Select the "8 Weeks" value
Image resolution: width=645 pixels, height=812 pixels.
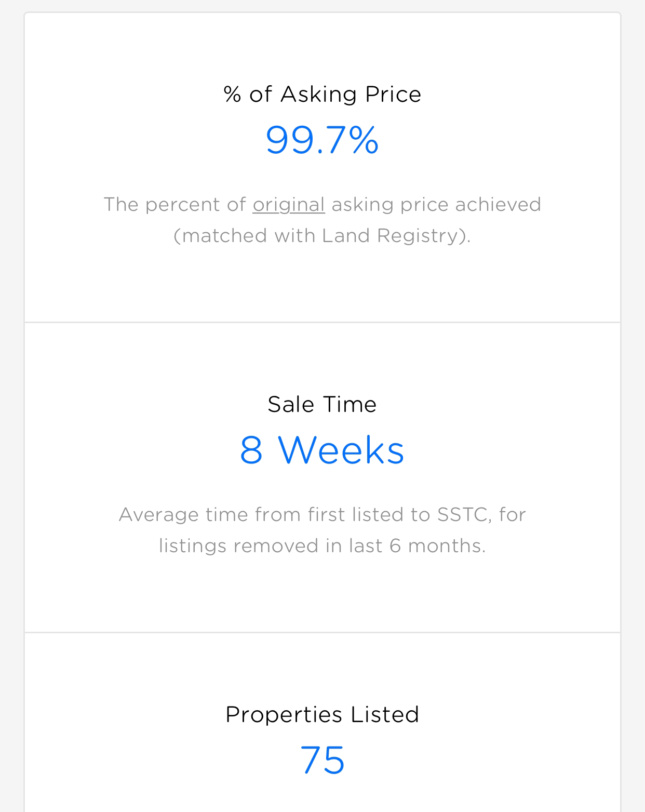322,450
